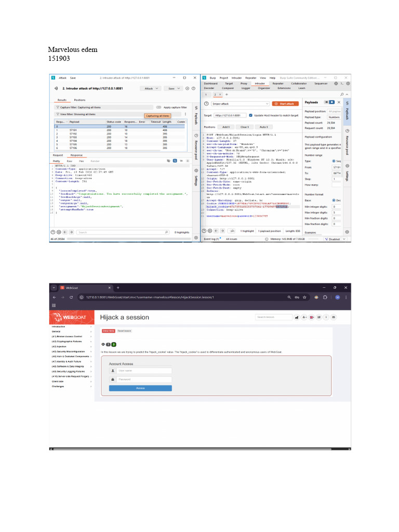Open the Help menu in Burp
Image resolution: width=399 pixels, height=532 pixels.
(272, 78)
